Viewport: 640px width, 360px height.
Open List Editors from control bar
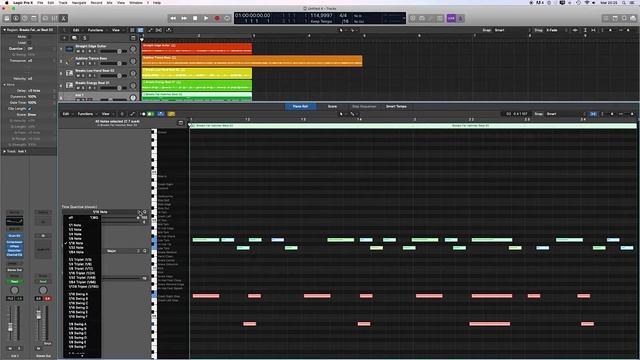606,18
